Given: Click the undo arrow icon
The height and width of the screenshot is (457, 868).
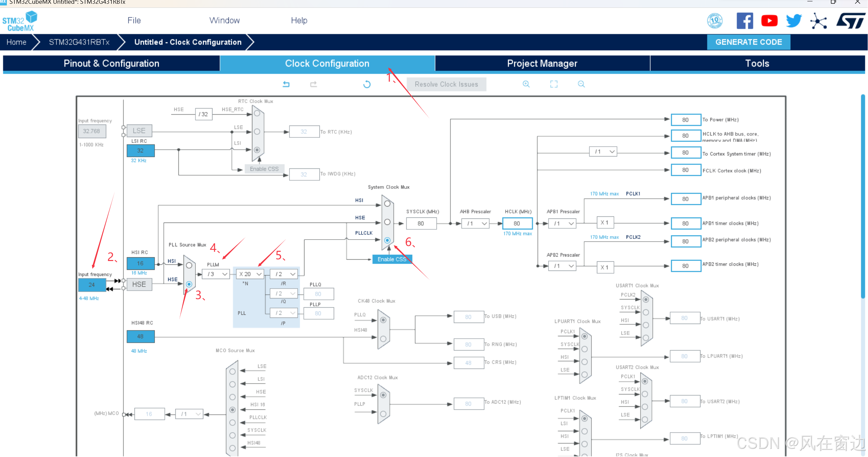Looking at the screenshot, I should [286, 84].
